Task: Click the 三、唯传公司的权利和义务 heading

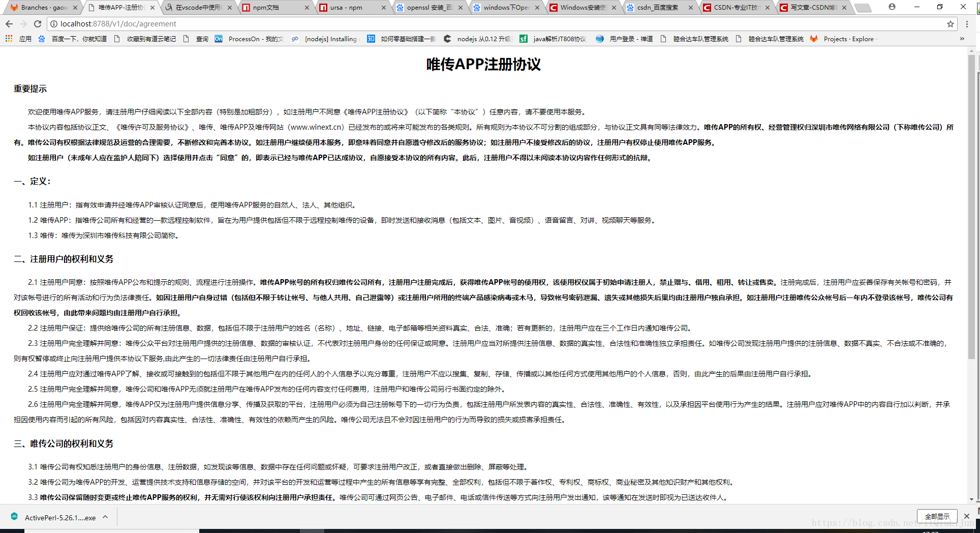Action: coord(64,444)
